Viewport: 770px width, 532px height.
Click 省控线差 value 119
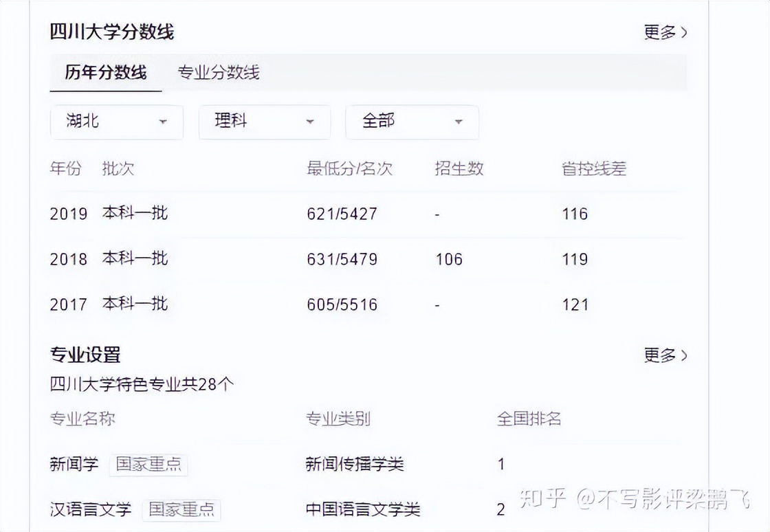click(575, 259)
